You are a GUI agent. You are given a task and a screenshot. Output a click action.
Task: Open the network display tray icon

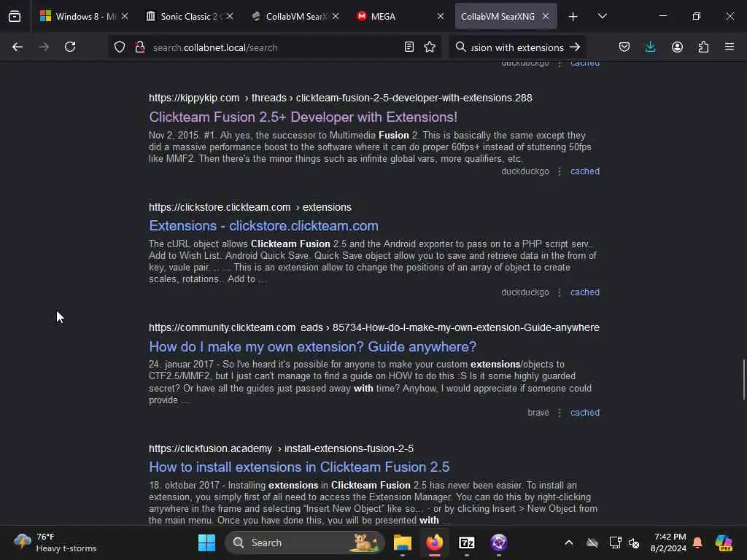pos(615,542)
